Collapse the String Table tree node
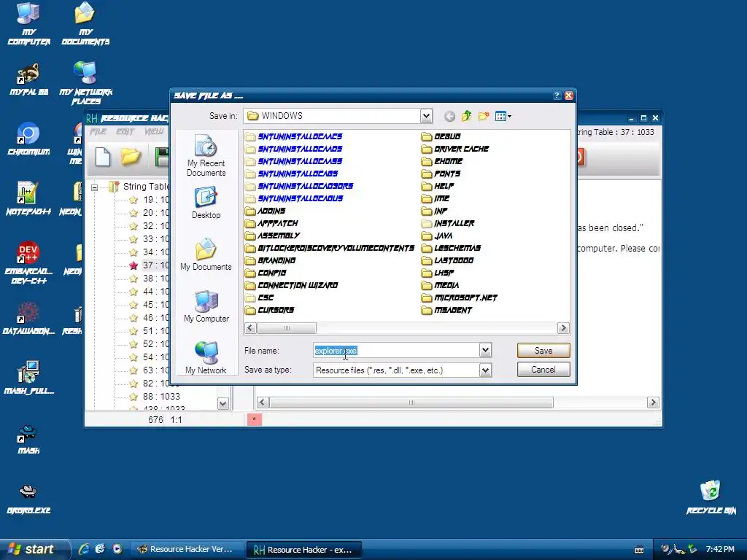This screenshot has width=747, height=560. pyautogui.click(x=94, y=187)
